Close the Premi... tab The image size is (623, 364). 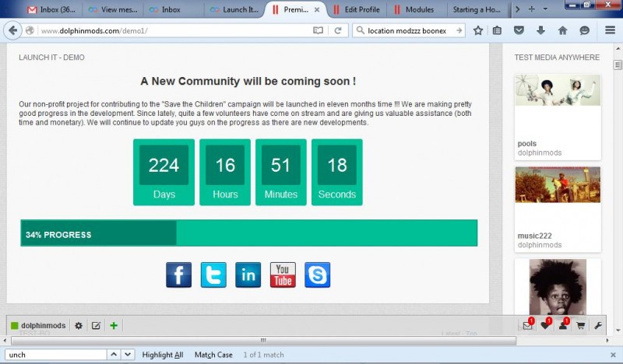pyautogui.click(x=317, y=10)
